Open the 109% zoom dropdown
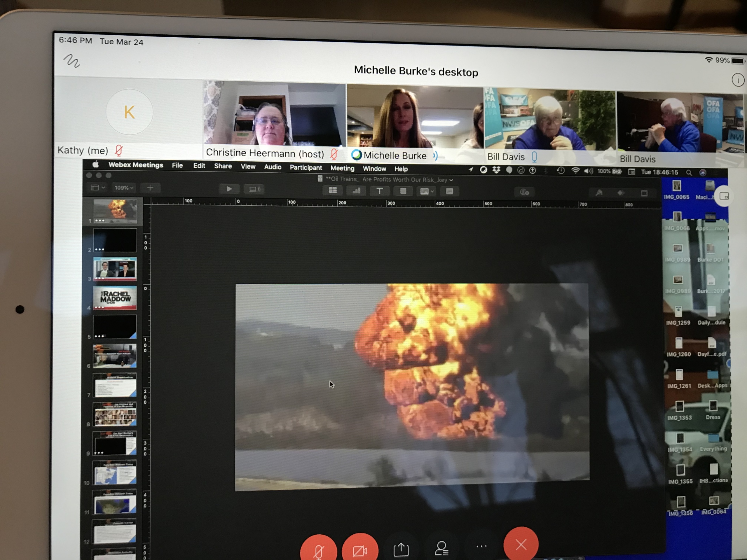This screenshot has width=747, height=560. coord(124,188)
